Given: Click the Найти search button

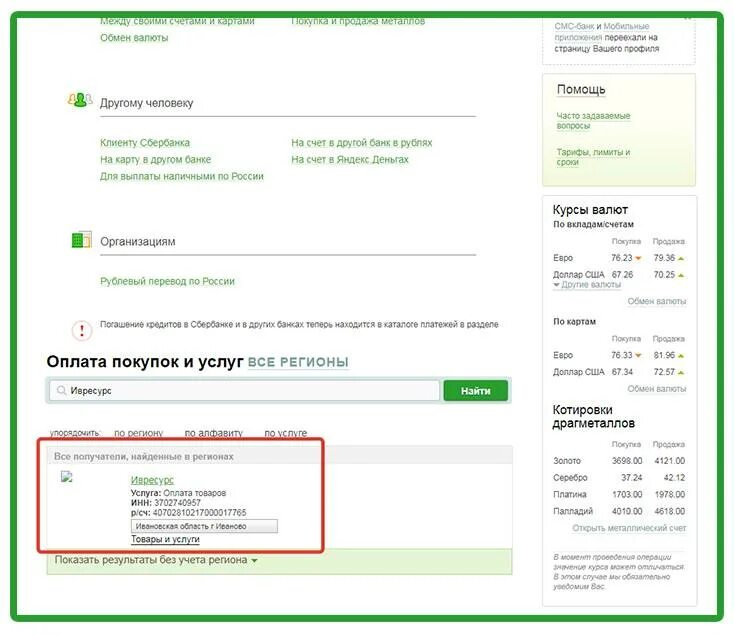Looking at the screenshot, I should point(476,391).
